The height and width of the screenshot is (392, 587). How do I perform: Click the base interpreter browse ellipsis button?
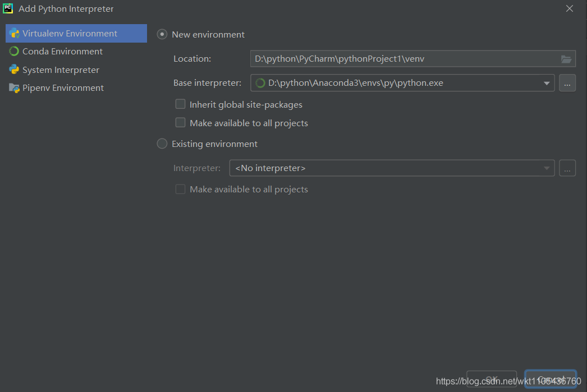coord(567,83)
